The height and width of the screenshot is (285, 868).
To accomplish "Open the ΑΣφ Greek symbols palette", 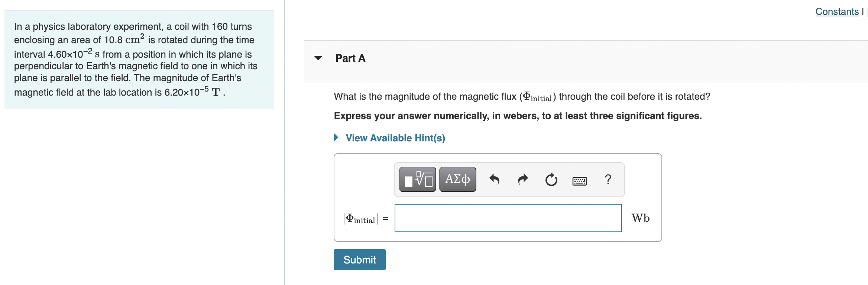I will point(457,179).
